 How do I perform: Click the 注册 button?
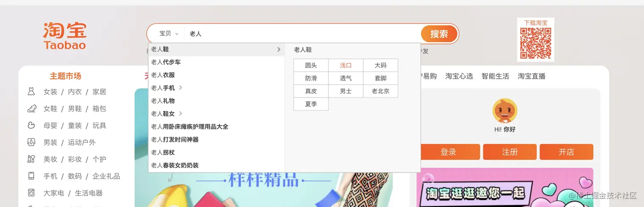510,152
